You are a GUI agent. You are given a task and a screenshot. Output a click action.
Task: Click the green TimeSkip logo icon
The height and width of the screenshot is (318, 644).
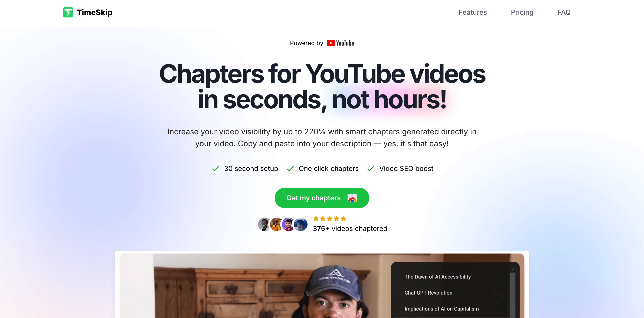coord(68,12)
